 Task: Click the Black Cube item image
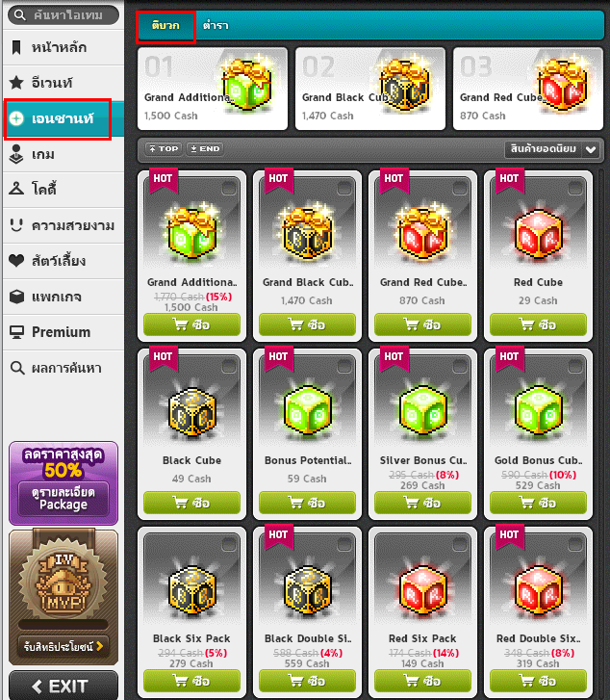[191, 413]
